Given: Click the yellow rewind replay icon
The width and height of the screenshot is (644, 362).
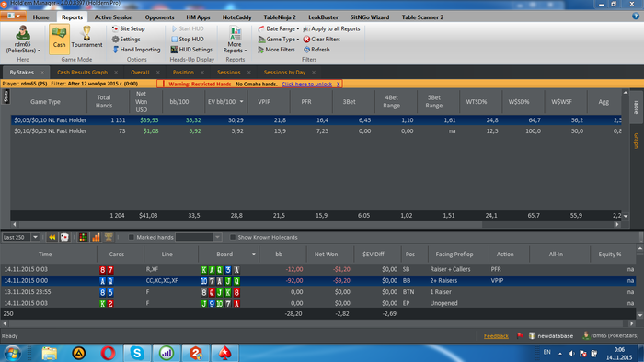Looking at the screenshot, I should tap(52, 237).
